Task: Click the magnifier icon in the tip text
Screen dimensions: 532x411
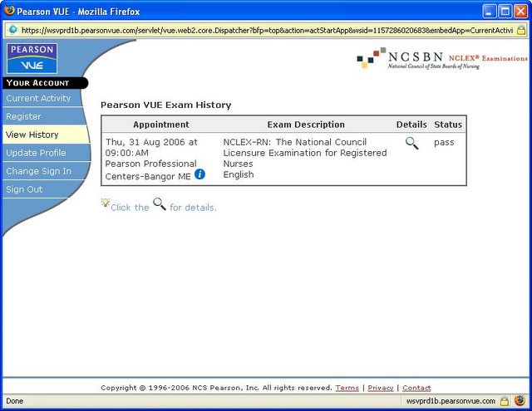Action: pyautogui.click(x=160, y=205)
